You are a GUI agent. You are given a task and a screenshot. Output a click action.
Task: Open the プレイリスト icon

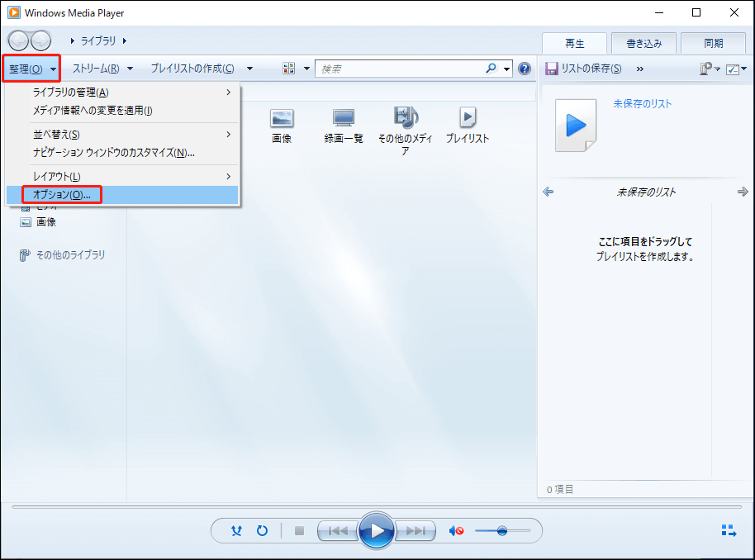click(467, 126)
